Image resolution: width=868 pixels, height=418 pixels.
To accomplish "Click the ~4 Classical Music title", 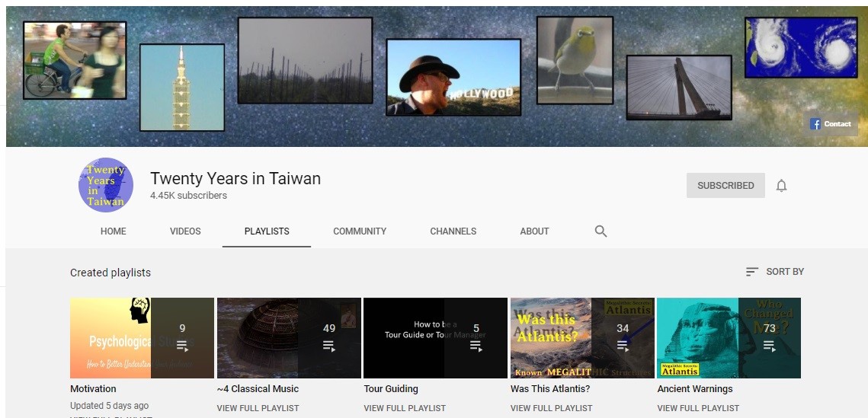I will point(258,389).
